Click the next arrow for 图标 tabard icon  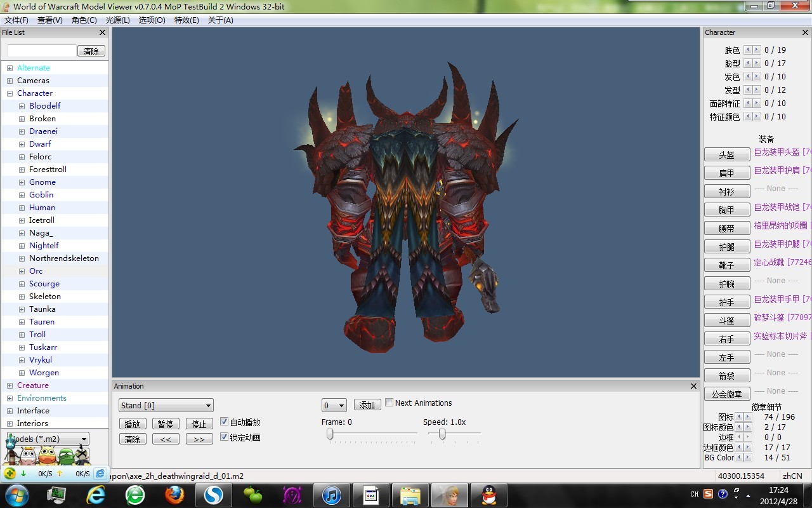[x=748, y=417]
